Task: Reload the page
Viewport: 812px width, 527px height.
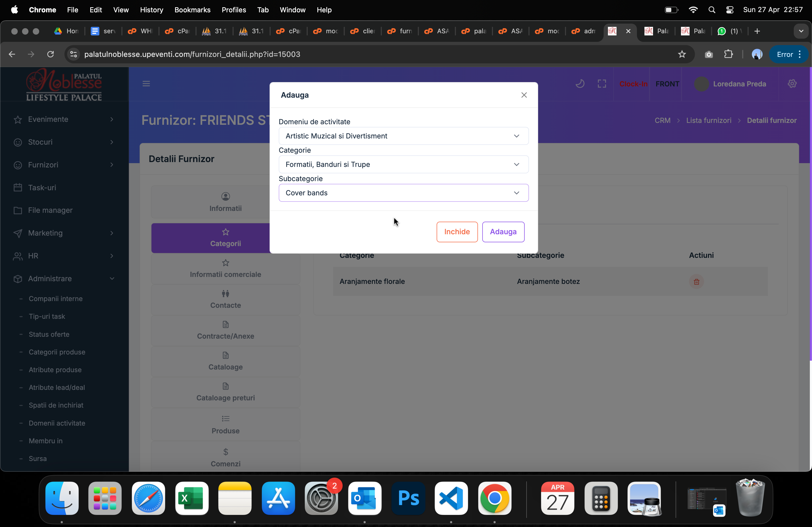Action: tap(50, 54)
